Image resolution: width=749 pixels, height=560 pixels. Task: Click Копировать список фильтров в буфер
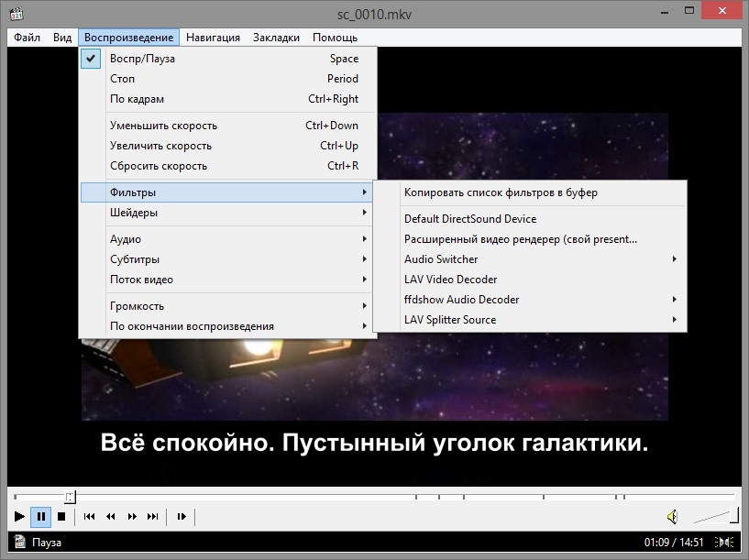click(501, 192)
